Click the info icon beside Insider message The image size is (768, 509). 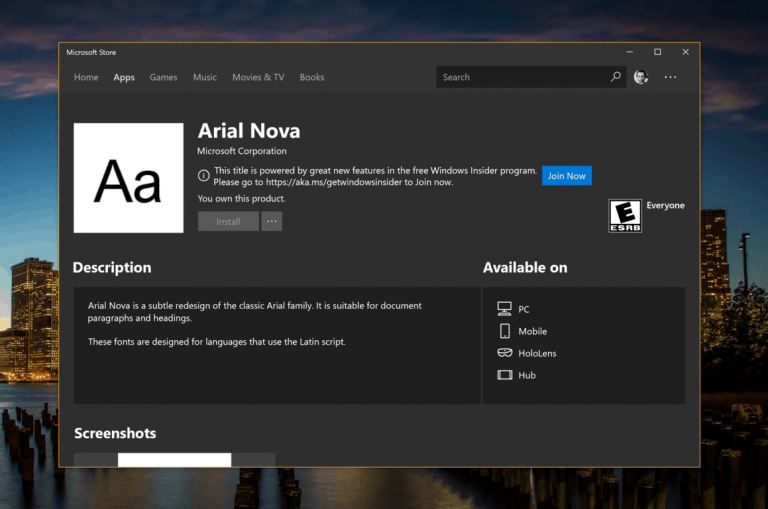[204, 175]
